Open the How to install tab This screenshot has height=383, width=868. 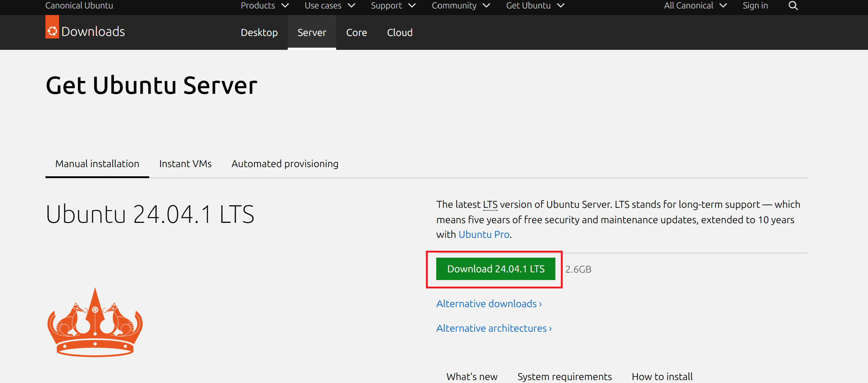(x=662, y=376)
